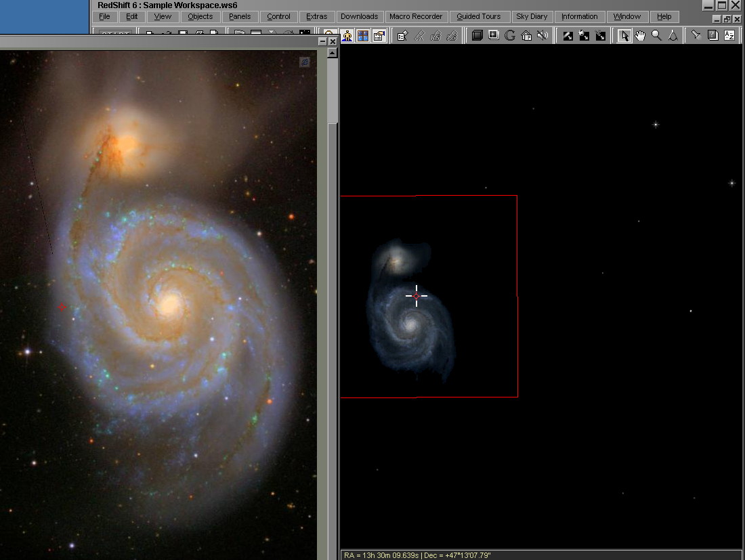This screenshot has height=560, width=745.
Task: Toggle sound with the speaker icon
Action: [x=542, y=36]
